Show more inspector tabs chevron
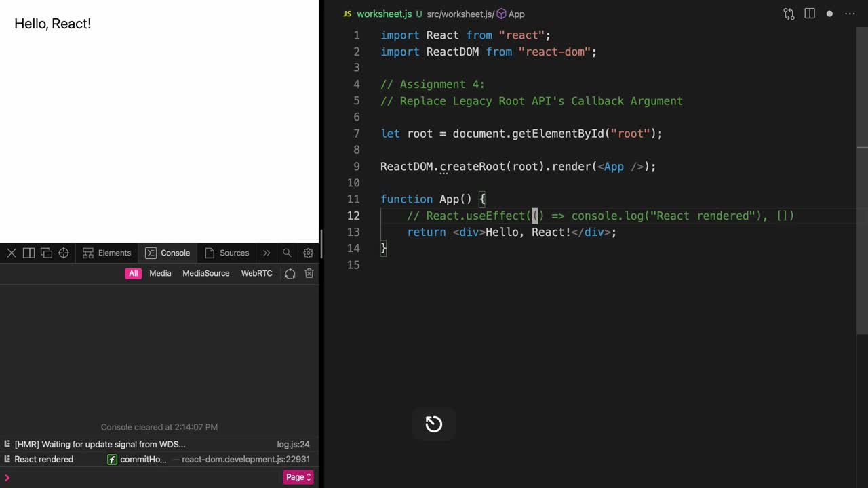 tap(267, 253)
